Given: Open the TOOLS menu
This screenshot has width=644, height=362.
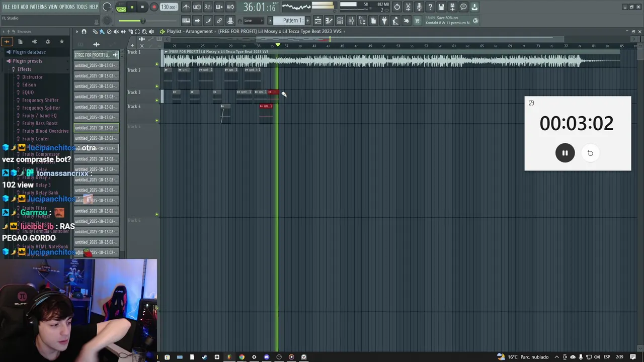Looking at the screenshot, I should [82, 7].
